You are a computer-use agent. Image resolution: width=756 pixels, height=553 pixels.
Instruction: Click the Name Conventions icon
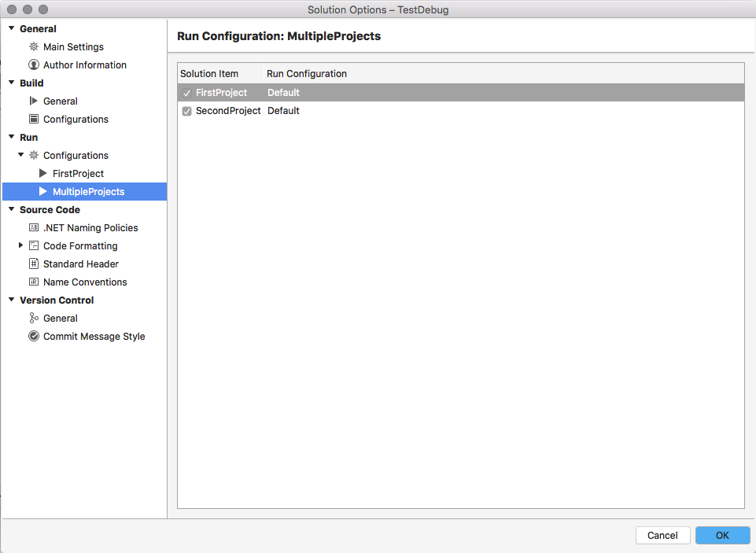click(34, 282)
